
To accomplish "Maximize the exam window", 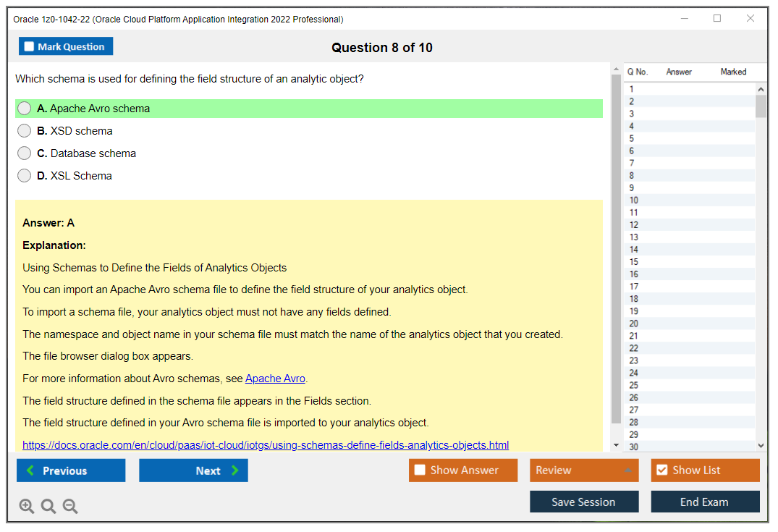I will click(x=717, y=19).
